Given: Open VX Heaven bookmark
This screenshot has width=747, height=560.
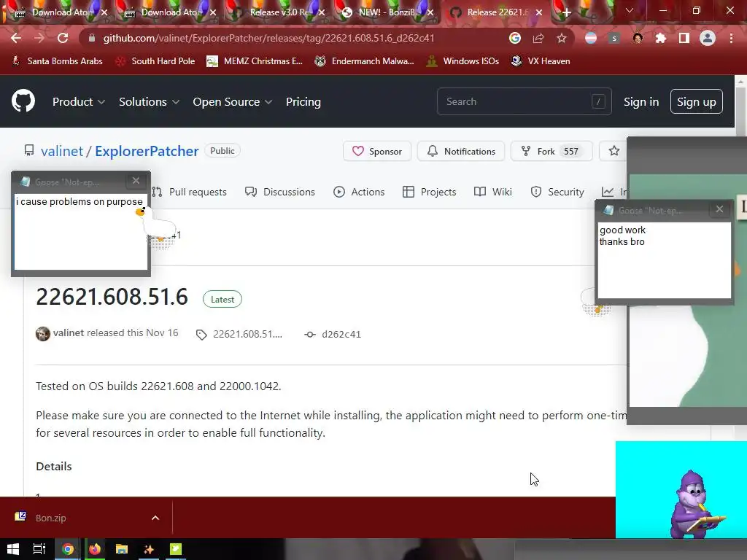Looking at the screenshot, I should (x=541, y=61).
